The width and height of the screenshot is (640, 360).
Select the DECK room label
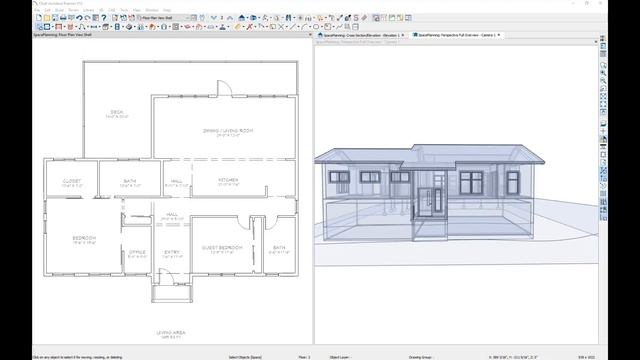click(x=117, y=112)
